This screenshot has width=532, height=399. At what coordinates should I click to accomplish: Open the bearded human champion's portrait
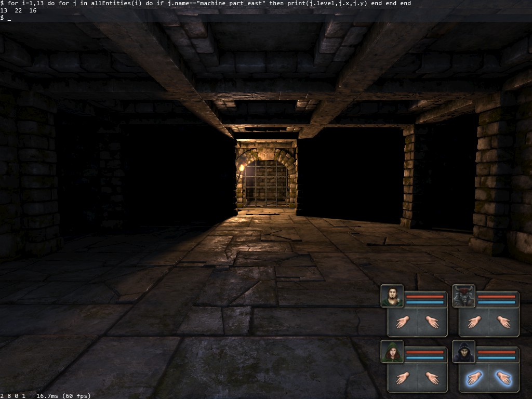pos(392,296)
